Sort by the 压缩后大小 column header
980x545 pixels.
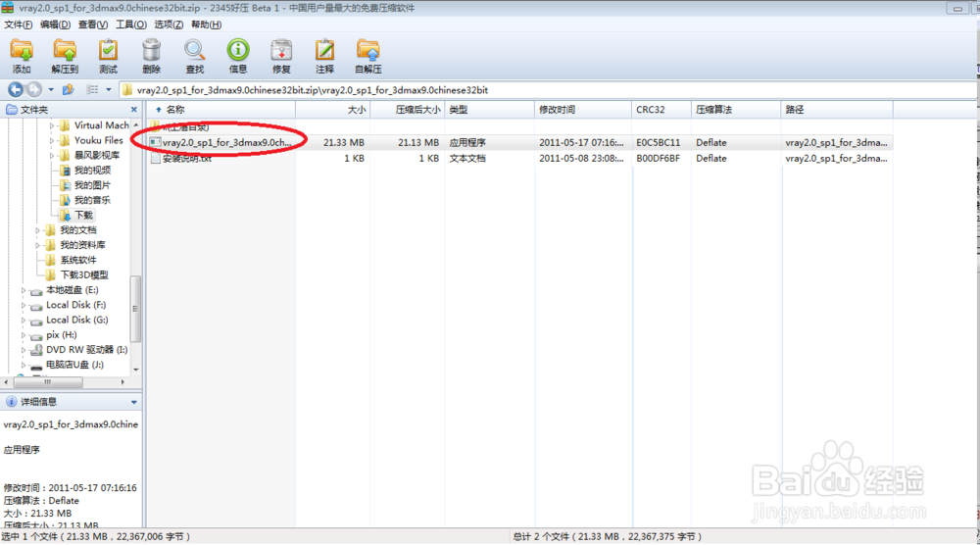pos(408,110)
